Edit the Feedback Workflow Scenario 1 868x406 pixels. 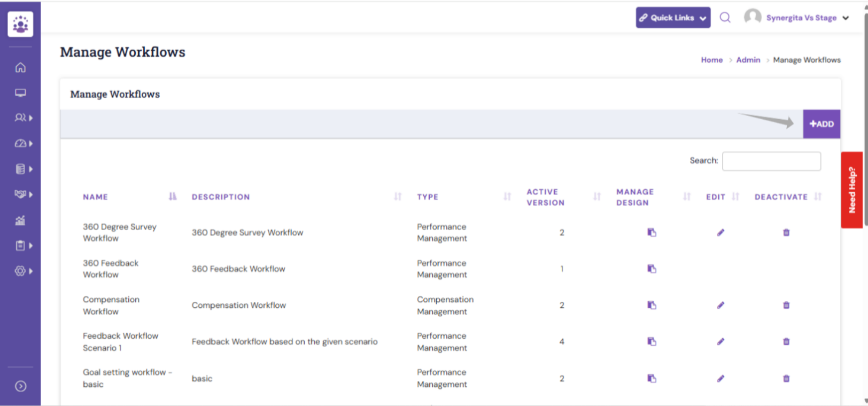click(x=720, y=341)
